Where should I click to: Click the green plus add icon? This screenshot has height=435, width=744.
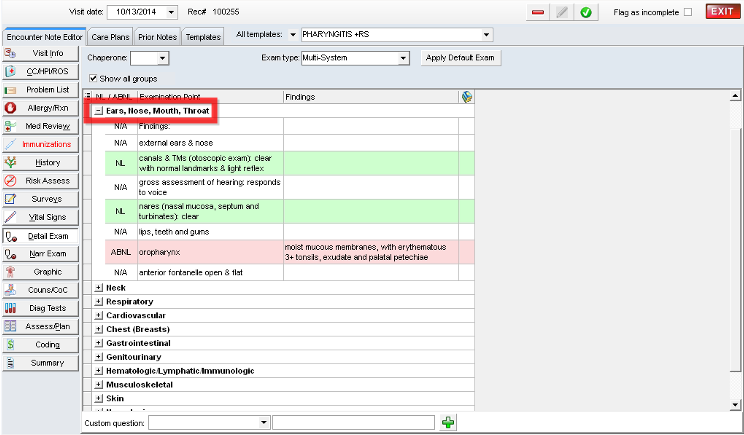448,422
